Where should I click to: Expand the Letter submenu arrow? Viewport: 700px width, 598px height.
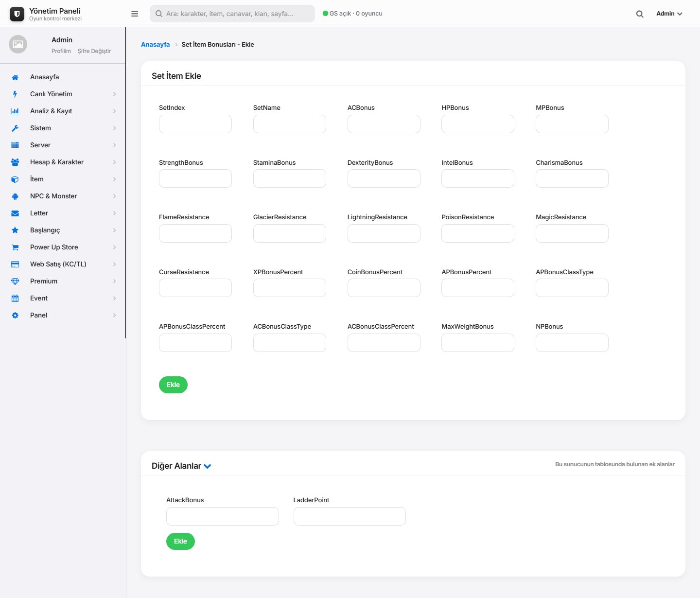tap(115, 213)
